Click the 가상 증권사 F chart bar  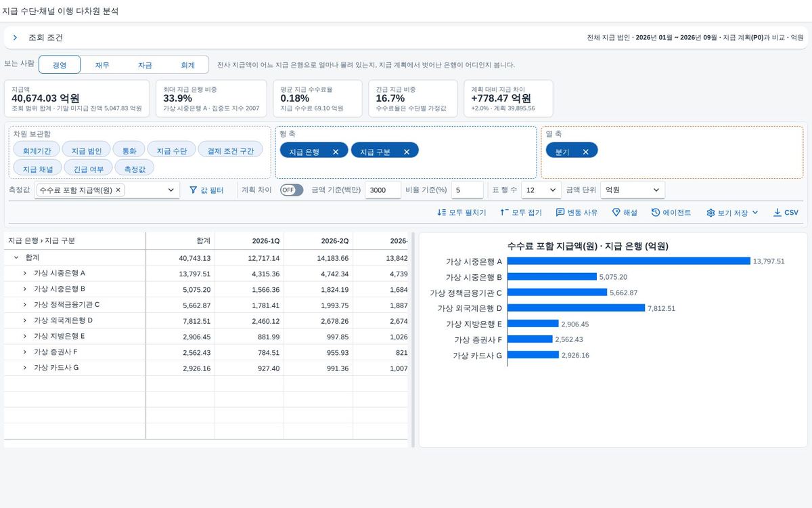pos(530,339)
